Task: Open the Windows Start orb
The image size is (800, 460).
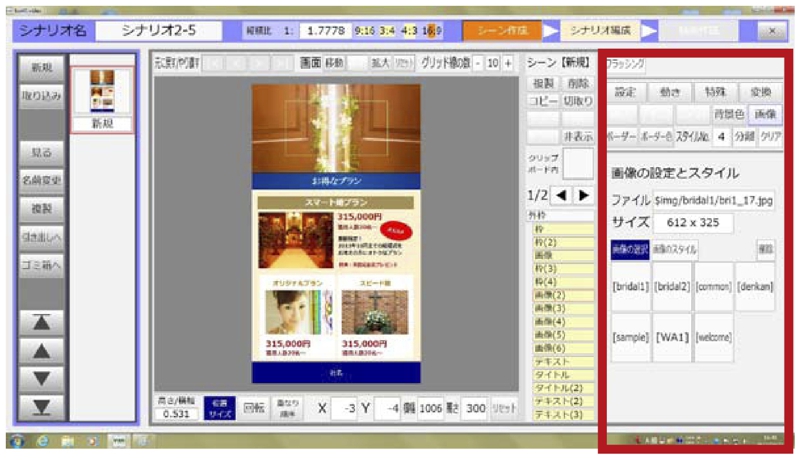Action: click(x=16, y=441)
